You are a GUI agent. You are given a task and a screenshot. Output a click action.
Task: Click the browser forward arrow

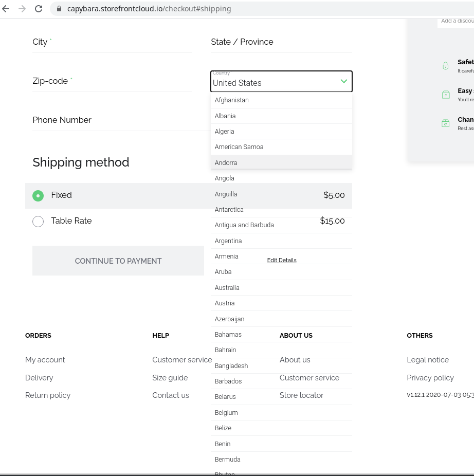pyautogui.click(x=22, y=8)
